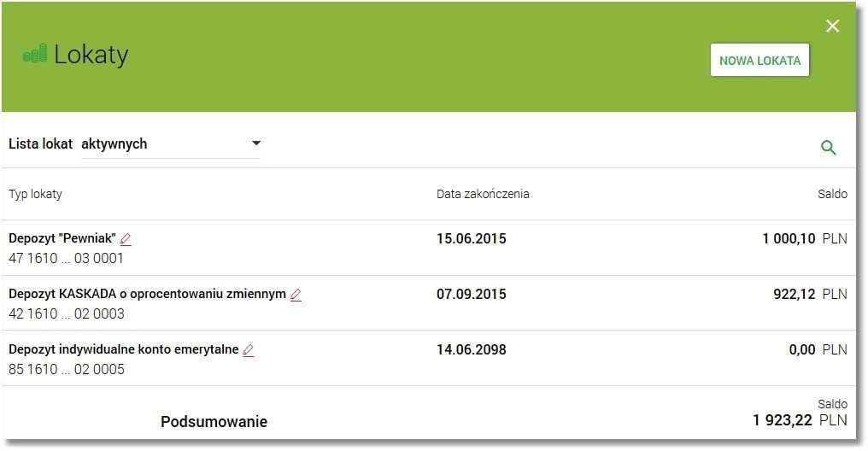868x451 pixels.
Task: Edit name of Depozyt "Pewniak" pencil icon
Action: [126, 239]
